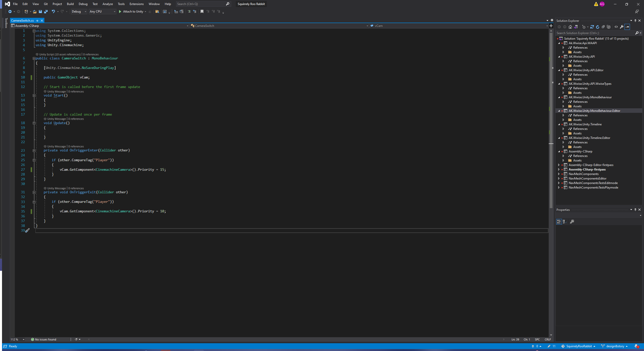Click Solution Explorer Home icon

point(570,27)
